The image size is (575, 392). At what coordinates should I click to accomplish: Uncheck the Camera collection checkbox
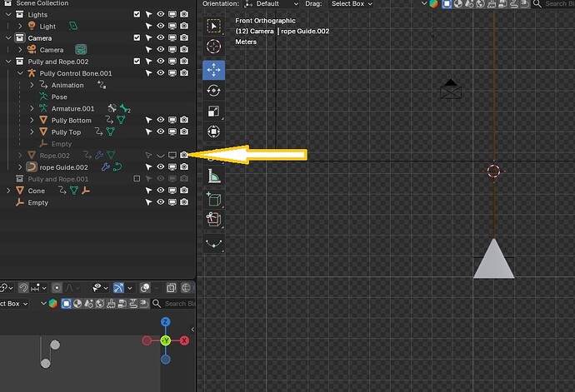(x=137, y=37)
